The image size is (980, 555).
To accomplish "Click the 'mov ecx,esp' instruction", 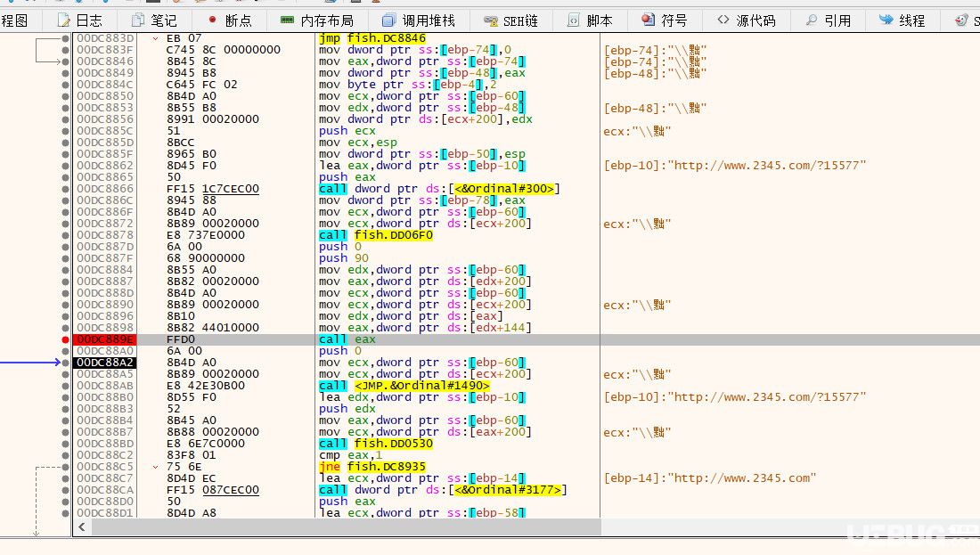I will 358,143.
